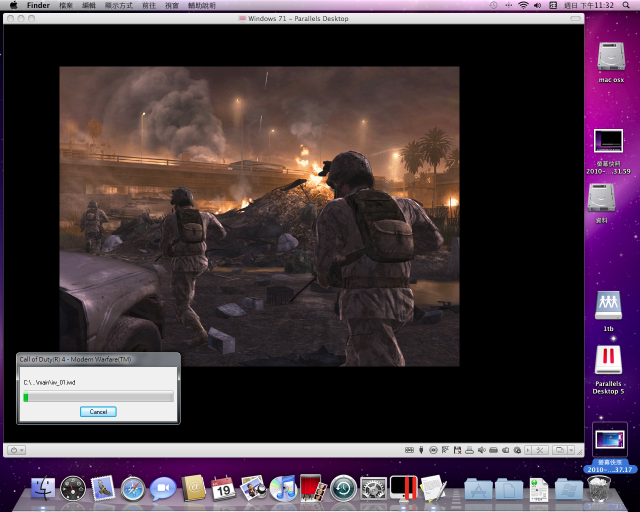Click the hard disk status icon
Screen dimensions: 640x512
click(493, 450)
